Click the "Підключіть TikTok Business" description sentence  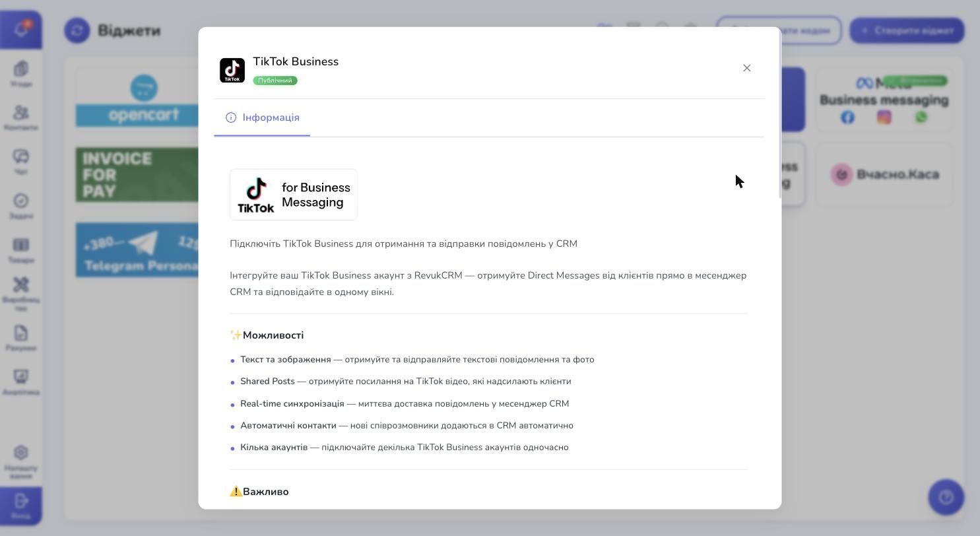(403, 244)
